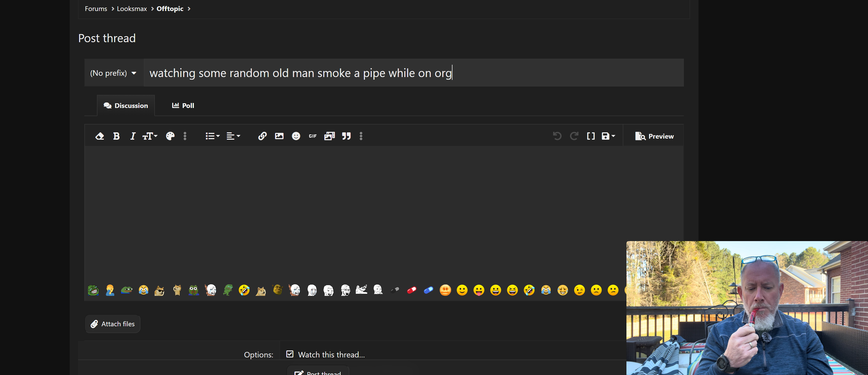The height and width of the screenshot is (375, 868).
Task: Insert a link with the chain icon
Action: (x=262, y=136)
